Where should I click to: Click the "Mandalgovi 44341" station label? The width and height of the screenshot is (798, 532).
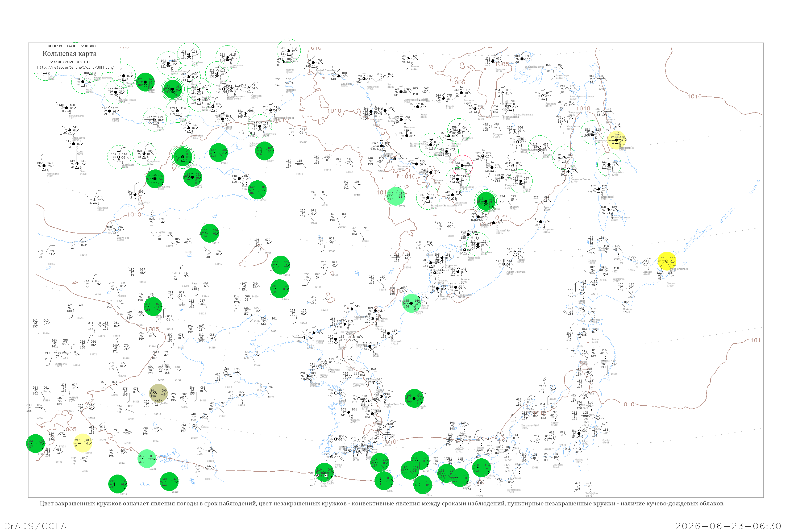click(x=53, y=175)
